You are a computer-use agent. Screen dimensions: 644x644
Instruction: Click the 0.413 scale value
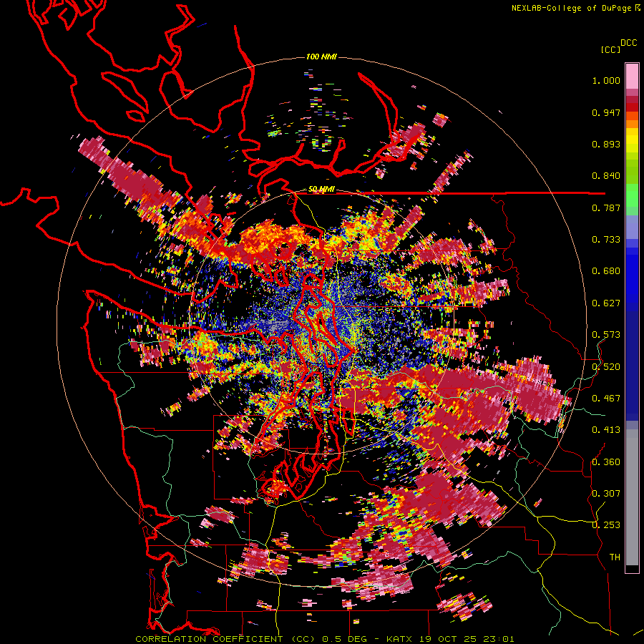(606, 430)
